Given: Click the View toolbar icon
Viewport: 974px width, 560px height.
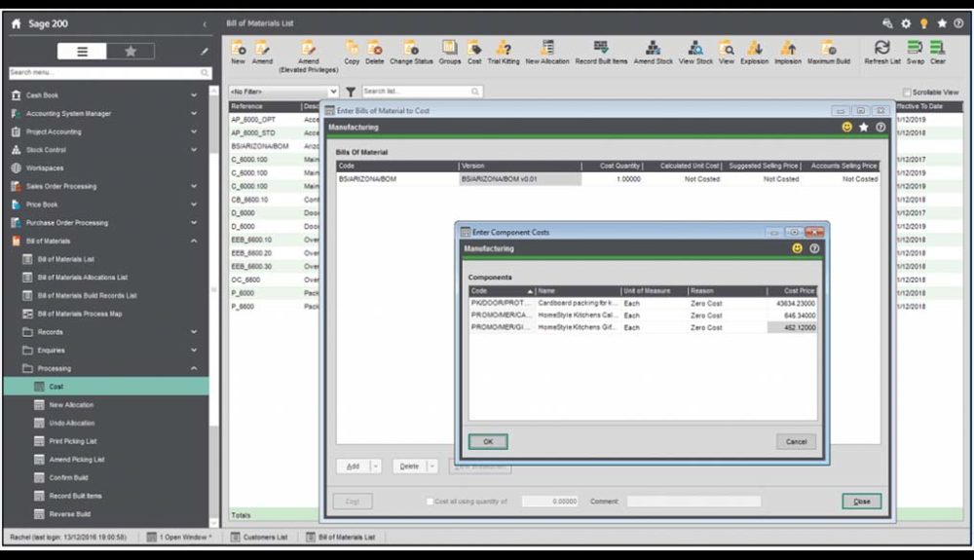Looking at the screenshot, I should 727,53.
